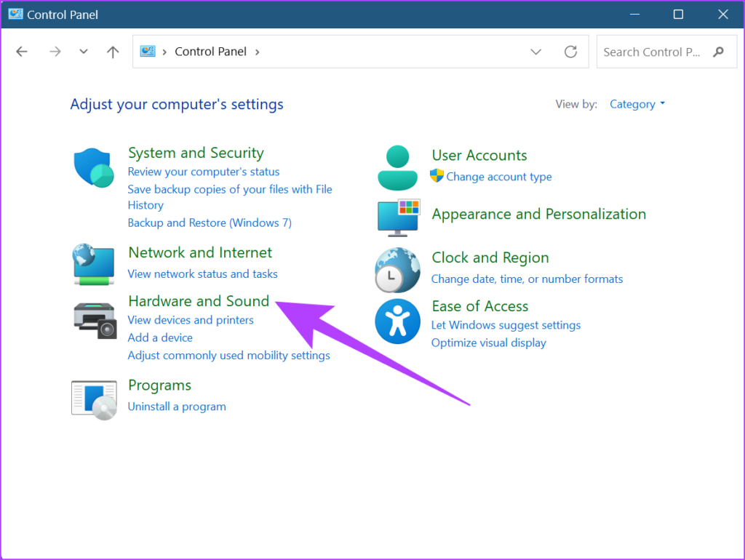Open recent pages with the back button's chevron
The height and width of the screenshot is (560, 745).
click(82, 52)
